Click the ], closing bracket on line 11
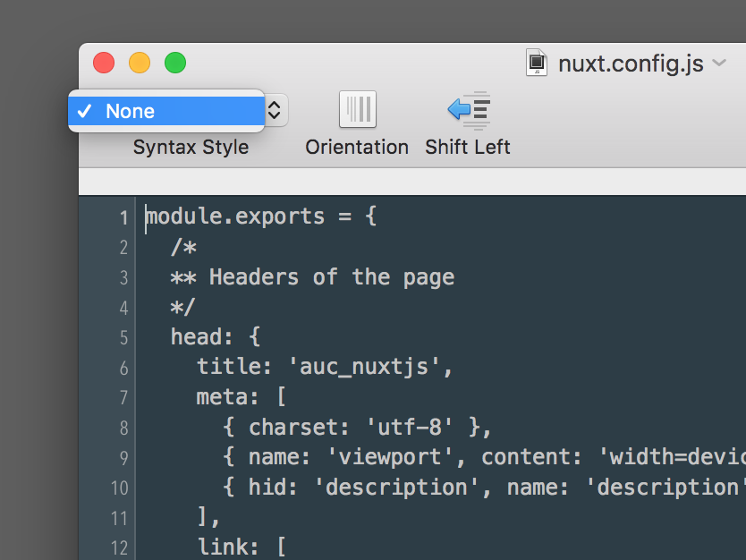This screenshot has height=560, width=746. [x=208, y=517]
